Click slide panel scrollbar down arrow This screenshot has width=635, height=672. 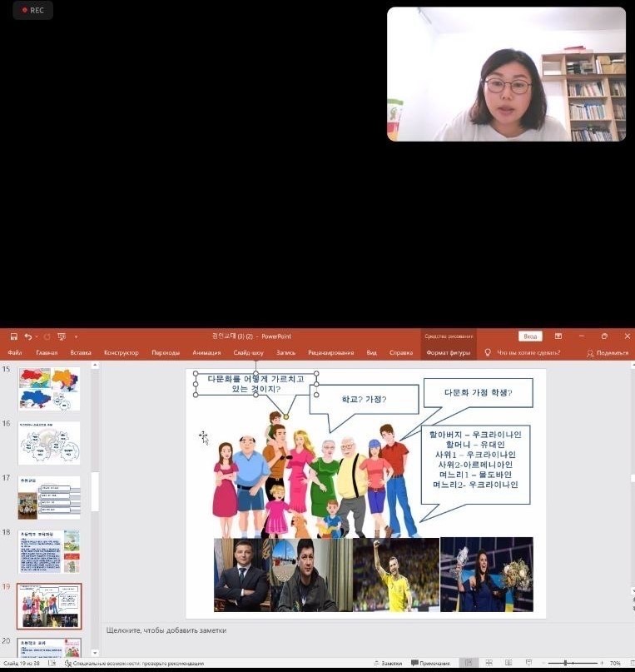(95, 653)
